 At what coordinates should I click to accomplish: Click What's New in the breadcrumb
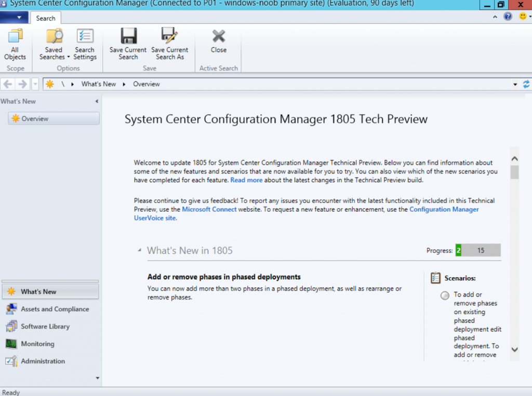pos(98,84)
